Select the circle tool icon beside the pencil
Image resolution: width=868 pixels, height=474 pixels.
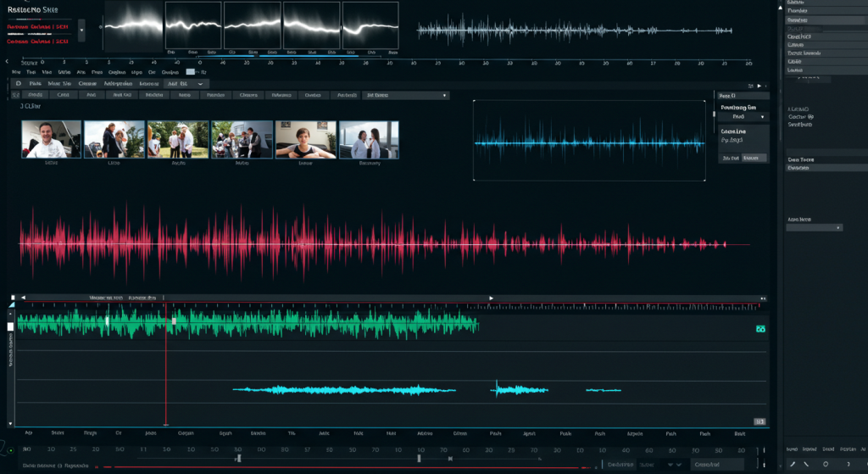click(x=826, y=464)
